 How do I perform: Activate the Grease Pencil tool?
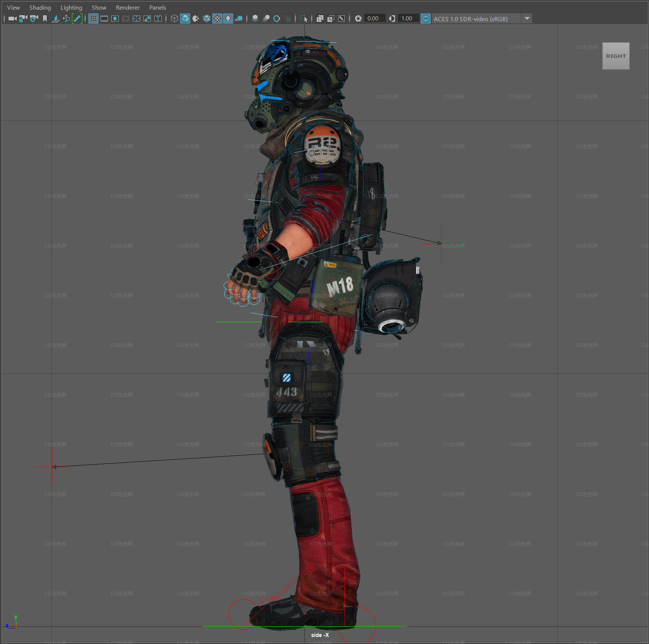pos(77,19)
